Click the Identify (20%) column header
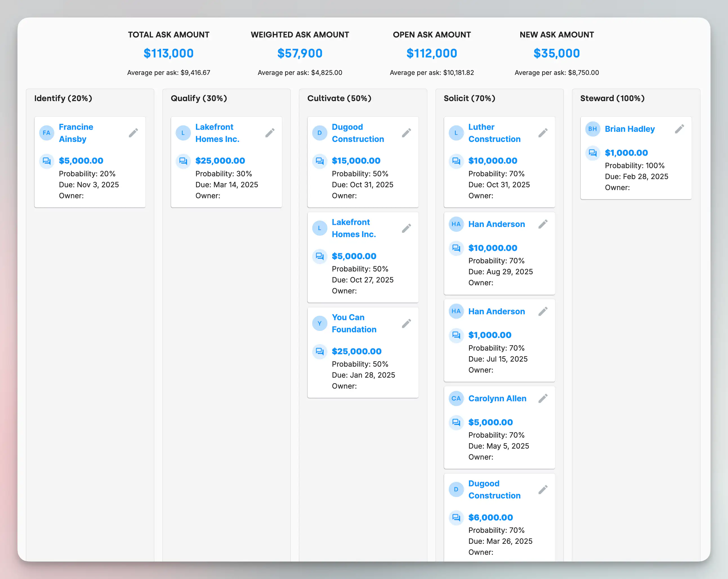Viewport: 728px width, 579px height. coord(63,98)
